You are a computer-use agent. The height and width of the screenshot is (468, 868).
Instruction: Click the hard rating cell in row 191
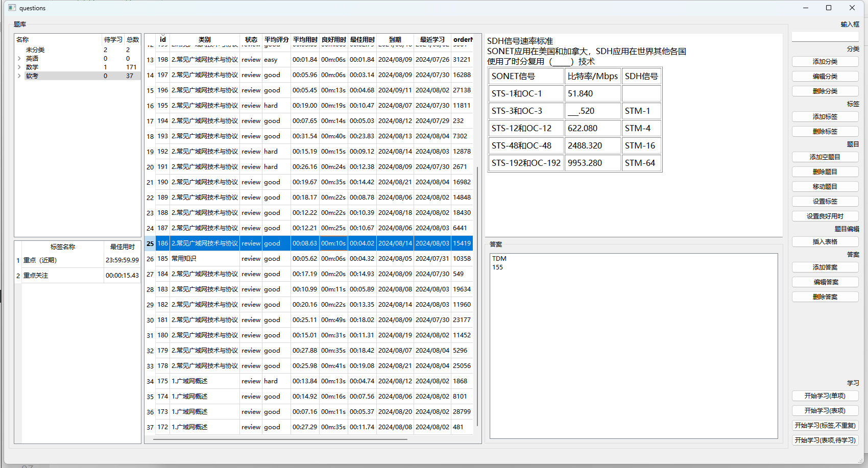(x=276, y=167)
